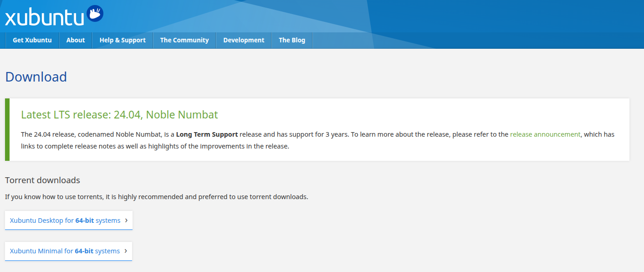The width and height of the screenshot is (644, 272).
Task: Click the bold Long Term Support text
Action: coord(207,134)
